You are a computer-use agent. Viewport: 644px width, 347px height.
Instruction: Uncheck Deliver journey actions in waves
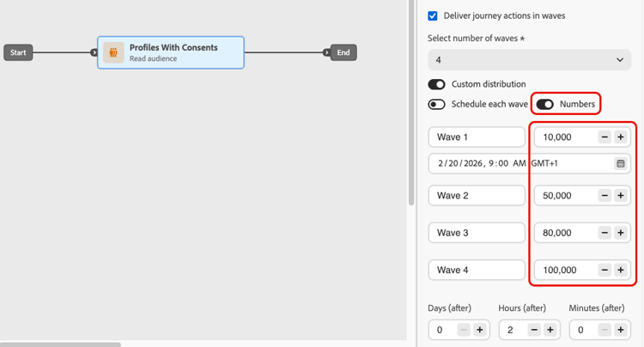click(x=433, y=15)
